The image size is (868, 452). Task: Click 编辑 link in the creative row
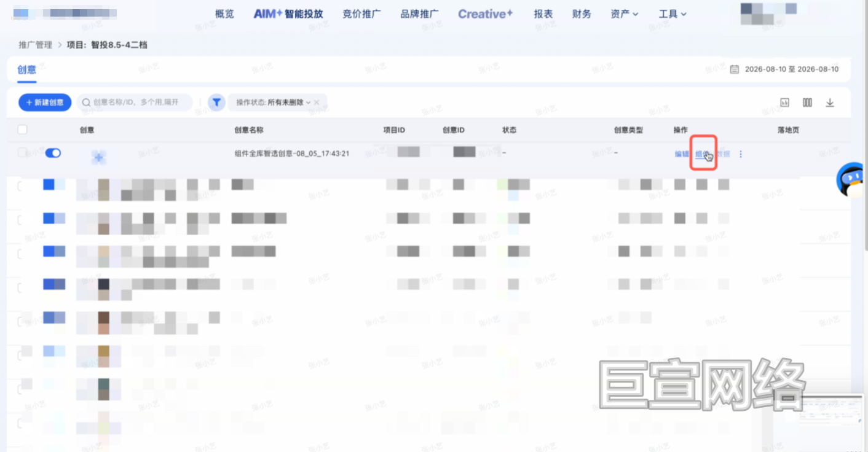click(x=682, y=154)
